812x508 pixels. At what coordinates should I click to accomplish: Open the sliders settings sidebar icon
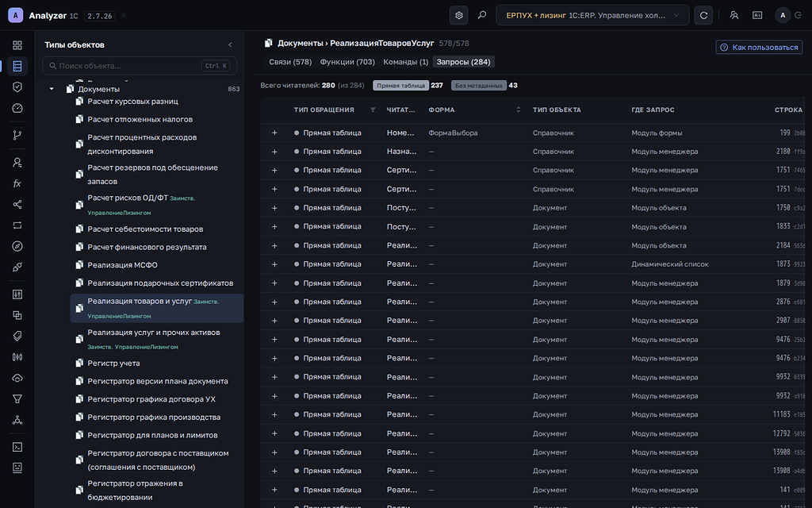click(x=17, y=294)
